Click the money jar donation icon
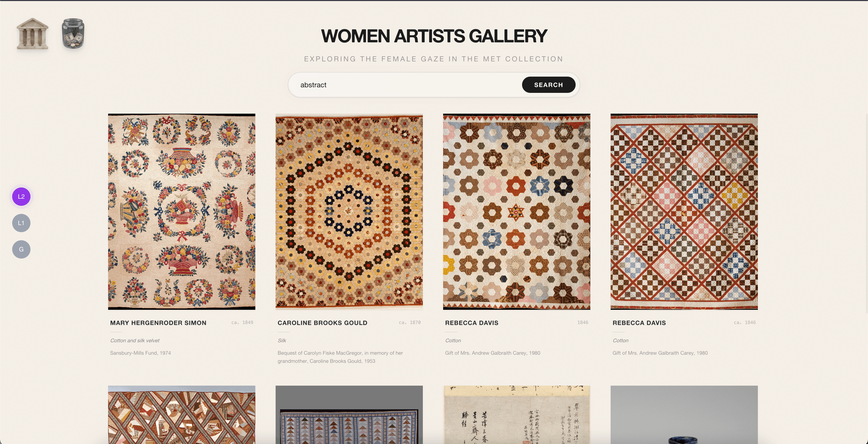This screenshot has width=868, height=444. (x=73, y=34)
